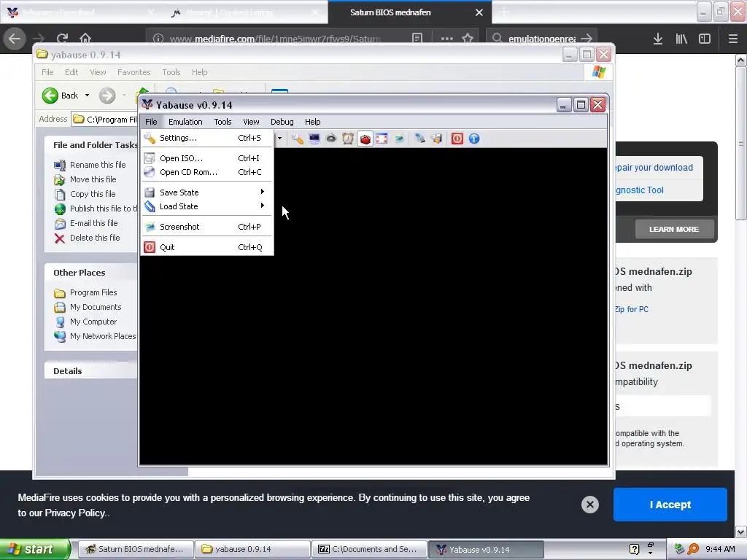Click the screenshot icon in Yabause toolbar

[x=399, y=139]
